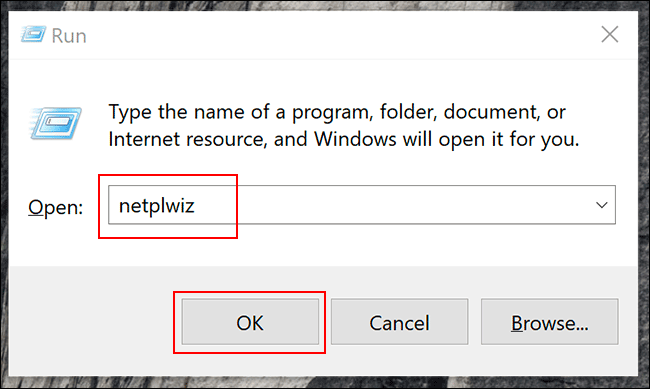The image size is (650, 389).
Task: Cancel the Run dialog
Action: coord(400,322)
